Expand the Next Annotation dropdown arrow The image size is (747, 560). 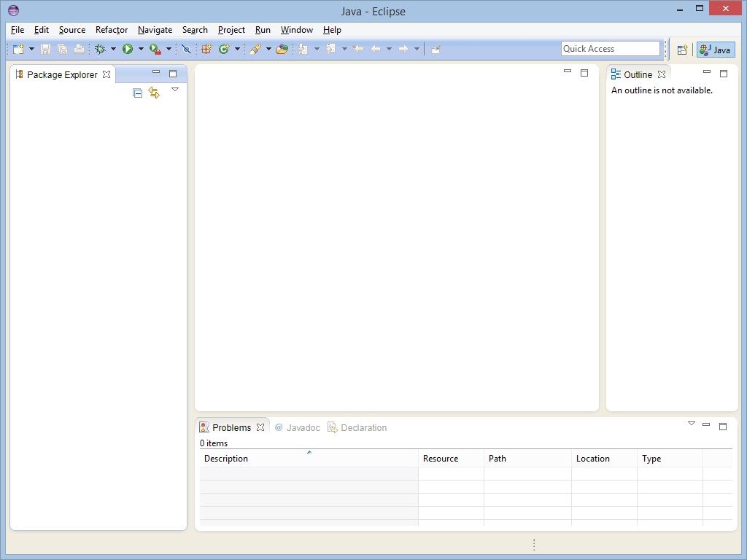(x=317, y=49)
